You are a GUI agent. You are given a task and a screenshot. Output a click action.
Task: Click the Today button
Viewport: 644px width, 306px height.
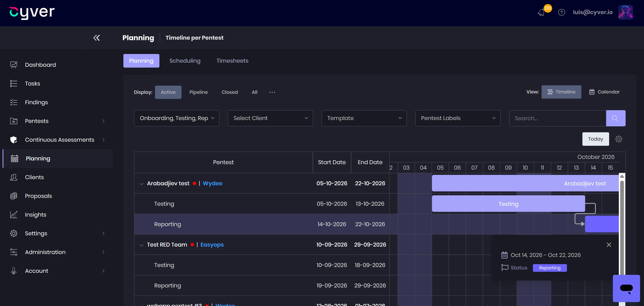point(595,139)
